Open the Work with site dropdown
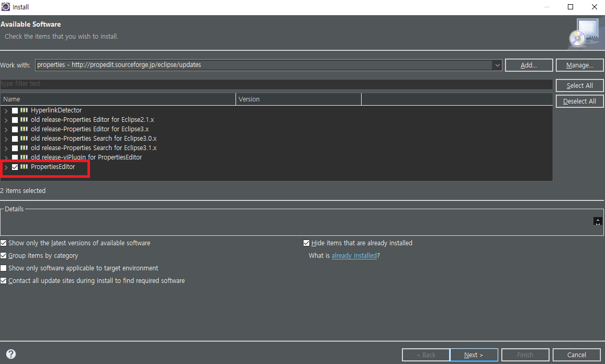 tap(497, 65)
